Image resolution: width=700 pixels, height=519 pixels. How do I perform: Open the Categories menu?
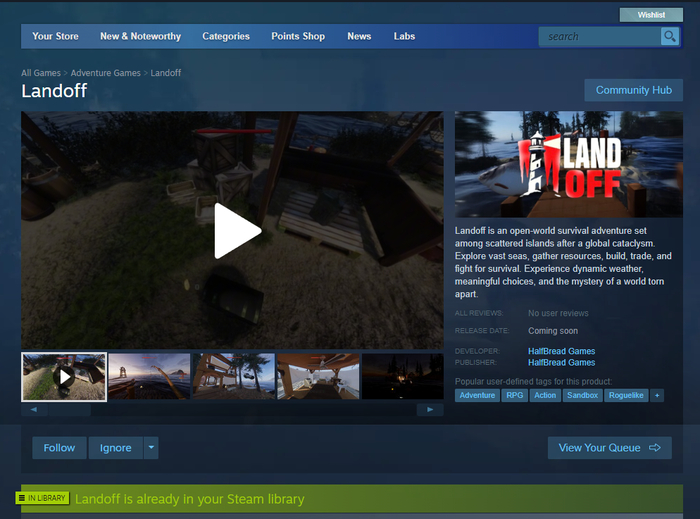pos(226,36)
